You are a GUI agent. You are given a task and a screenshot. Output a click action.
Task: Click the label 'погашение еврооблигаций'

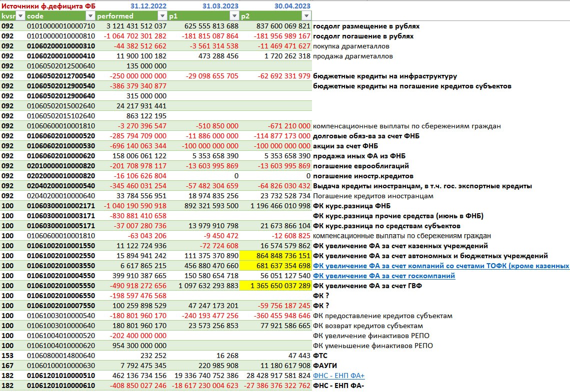(x=361, y=166)
